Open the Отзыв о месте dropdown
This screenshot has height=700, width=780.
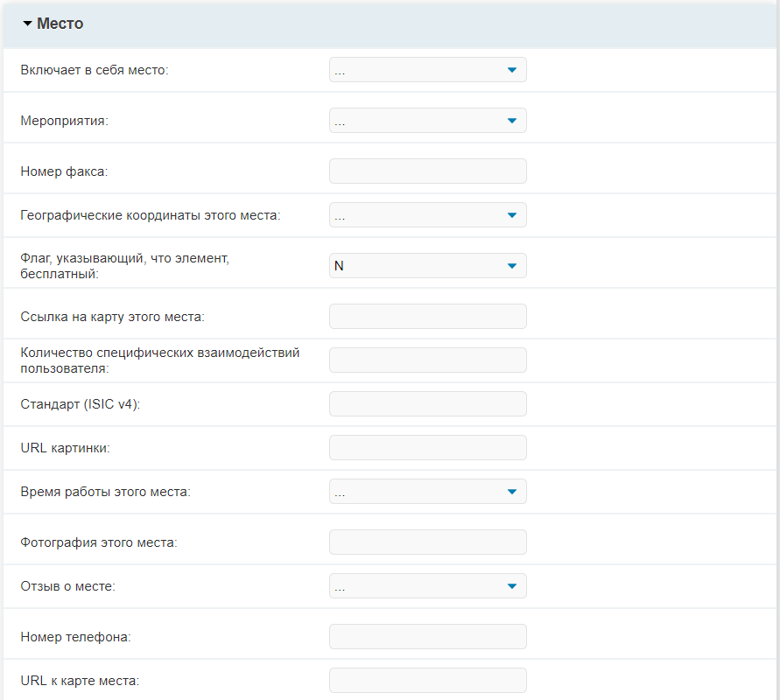pos(428,585)
